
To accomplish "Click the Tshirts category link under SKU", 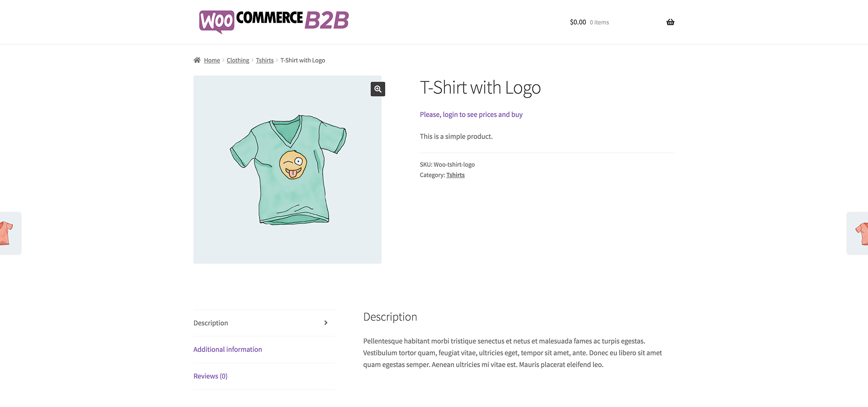I will click(x=455, y=175).
